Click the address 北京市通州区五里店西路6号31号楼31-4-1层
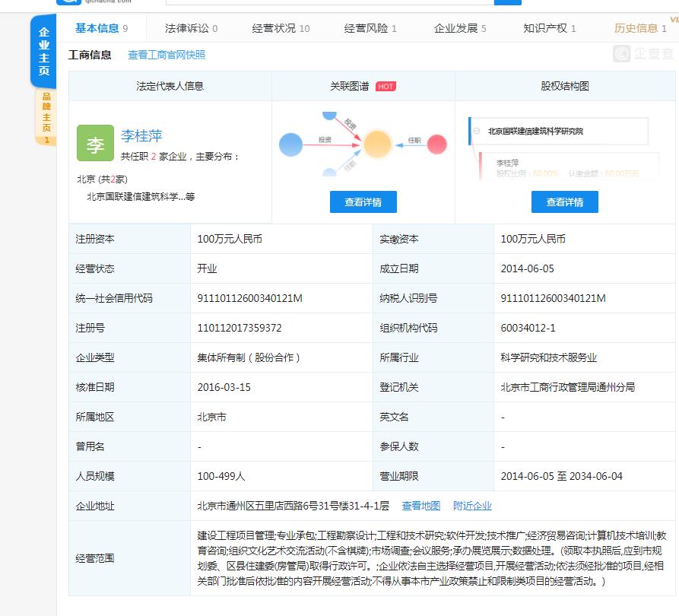The image size is (679, 616). (293, 506)
